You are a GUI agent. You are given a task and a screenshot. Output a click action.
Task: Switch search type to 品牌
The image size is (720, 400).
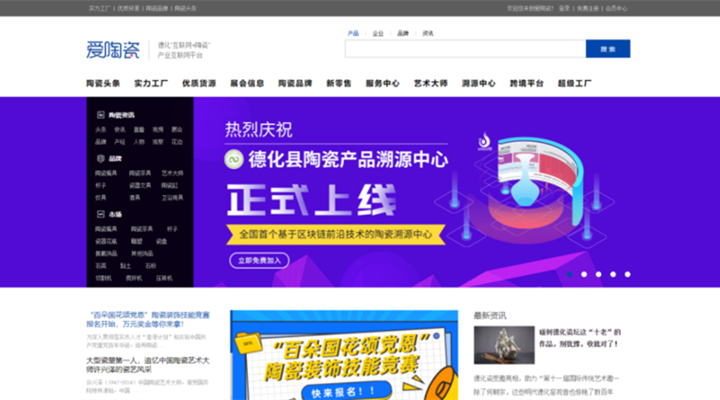click(x=403, y=33)
